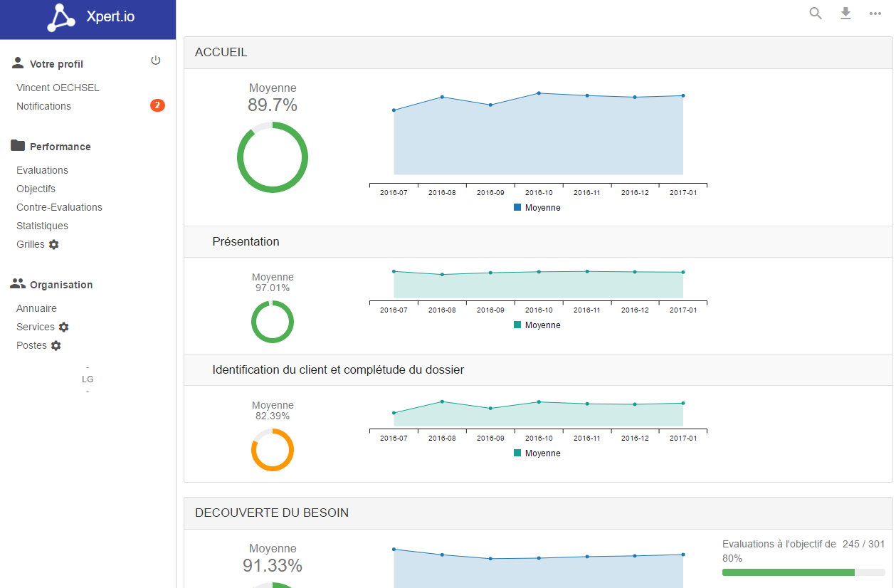Image resolution: width=896 pixels, height=588 pixels.
Task: Click the download icon in top bar
Action: 845,14
